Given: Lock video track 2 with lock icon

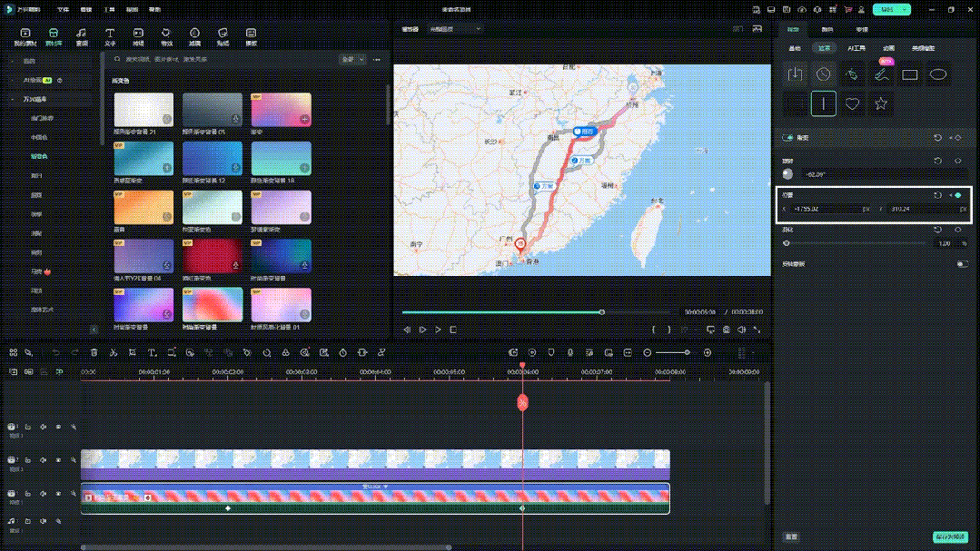Looking at the screenshot, I should coord(27,460).
